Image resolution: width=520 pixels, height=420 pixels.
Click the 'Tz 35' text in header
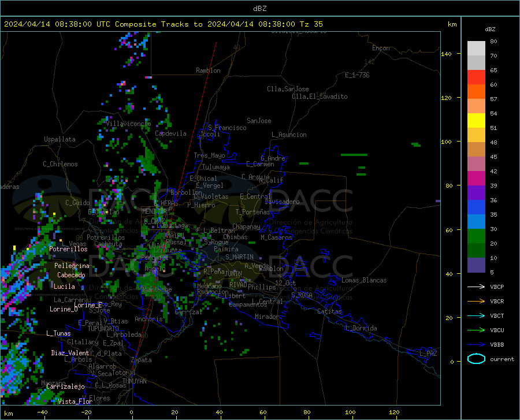311,24
